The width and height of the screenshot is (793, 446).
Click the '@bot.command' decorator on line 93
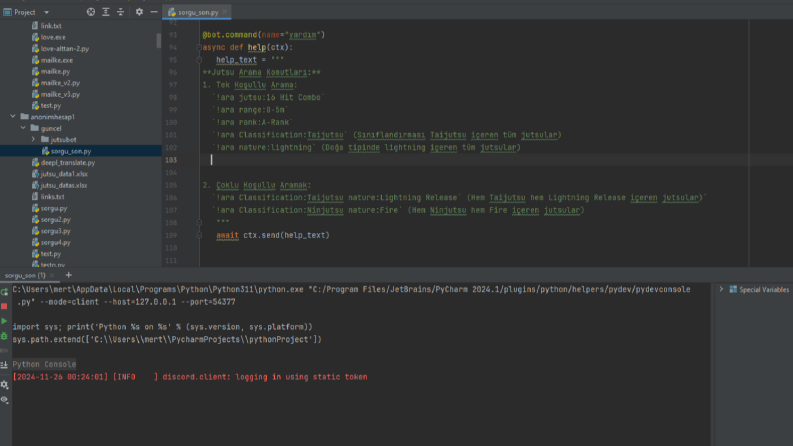tap(230, 35)
